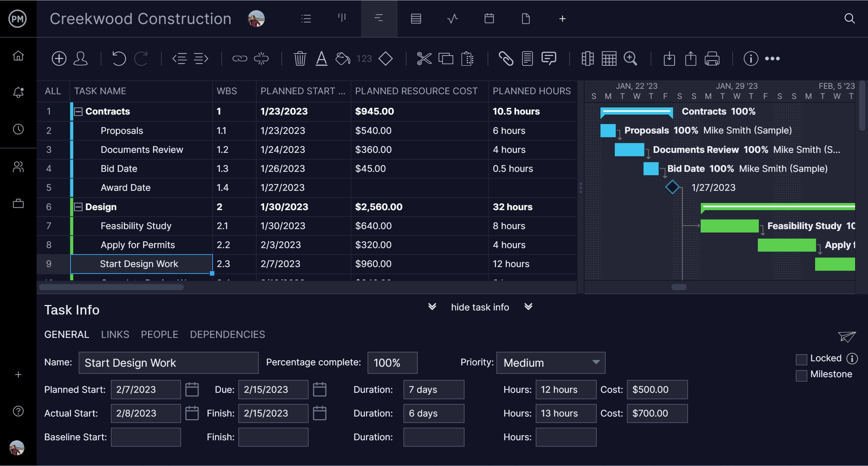
Task: Click the Add Task icon
Action: tap(57, 57)
